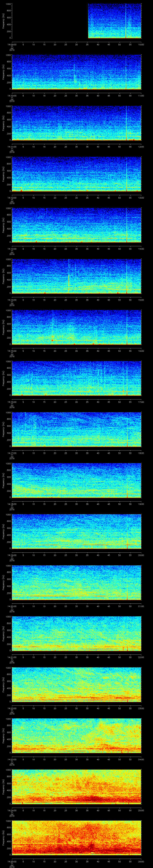Screen dimensions: 153x868
Task: Select the spectrogram panel beginning at 14:11:00
Action: [x=76, y=123]
